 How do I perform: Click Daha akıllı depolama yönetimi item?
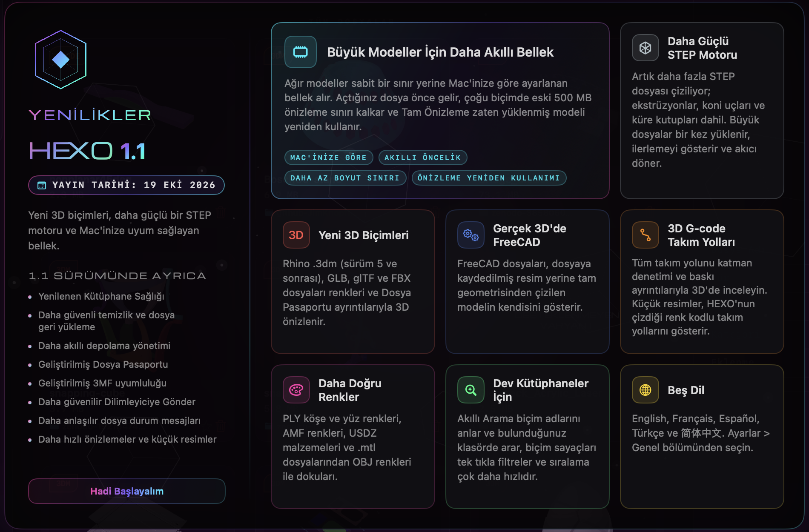pos(104,346)
